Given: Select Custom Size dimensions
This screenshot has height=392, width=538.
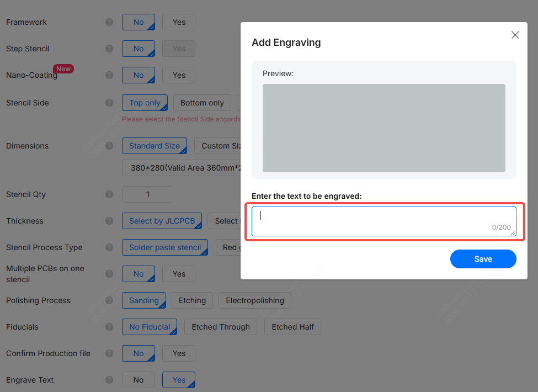Looking at the screenshot, I should pyautogui.click(x=217, y=146).
